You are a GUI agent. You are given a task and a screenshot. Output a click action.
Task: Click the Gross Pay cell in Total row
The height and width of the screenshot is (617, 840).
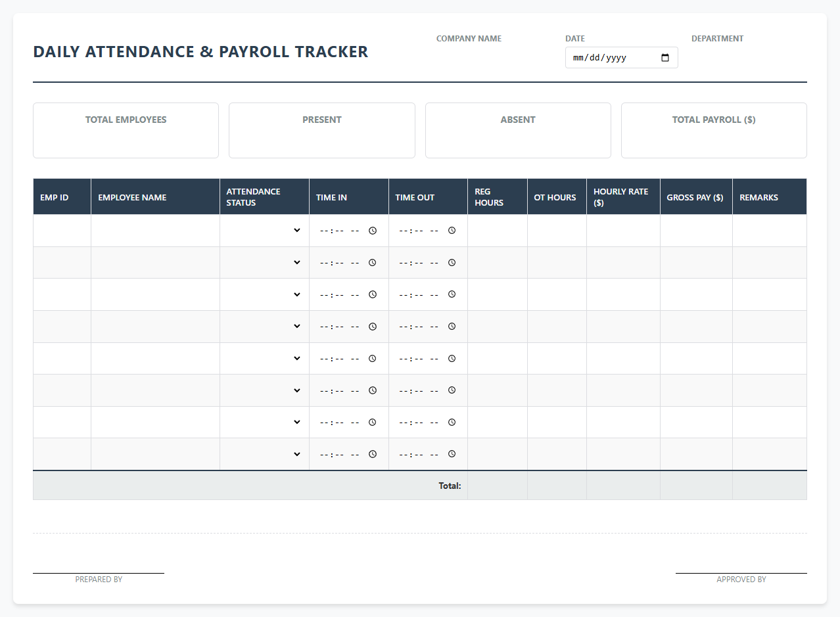pos(696,486)
